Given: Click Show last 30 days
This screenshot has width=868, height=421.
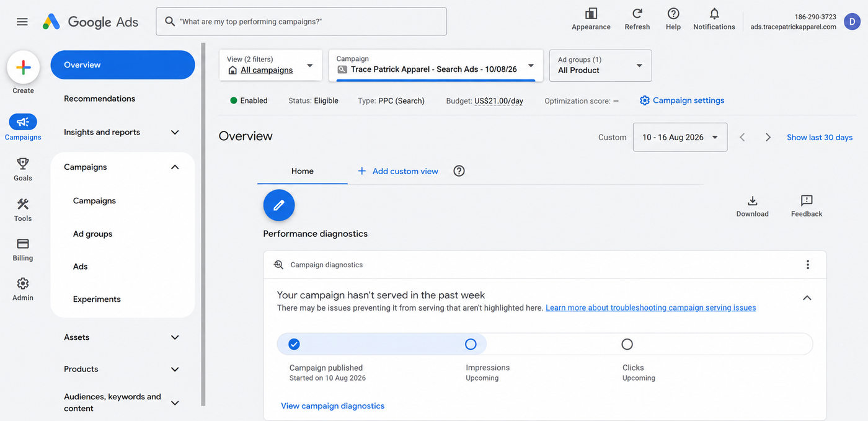Looking at the screenshot, I should [x=820, y=137].
